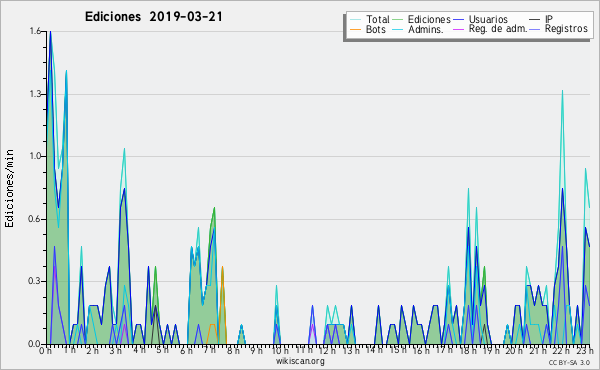
Task: Click the 'Usuarios' legend label
Action: tap(488, 19)
